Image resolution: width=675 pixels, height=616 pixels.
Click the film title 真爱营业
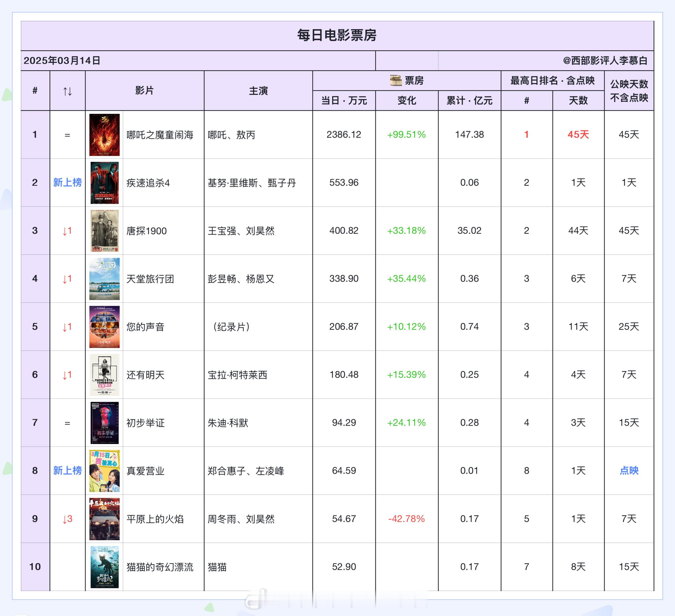pos(145,471)
